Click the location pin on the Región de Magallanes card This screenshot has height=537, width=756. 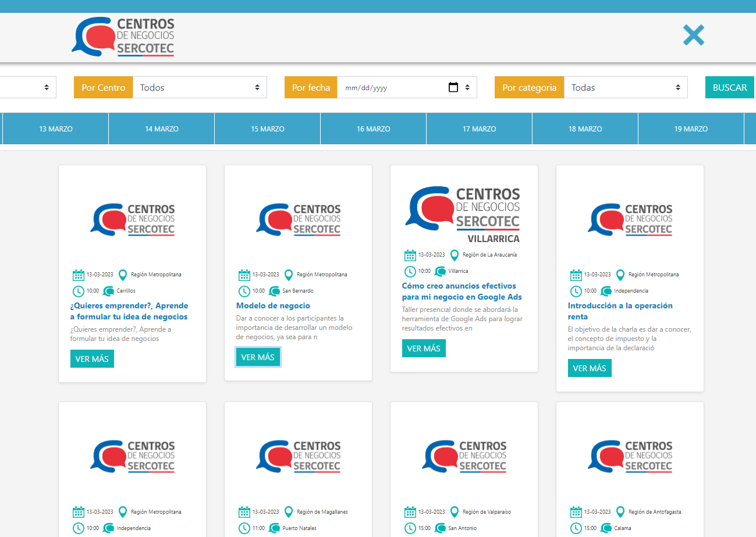pos(289,512)
